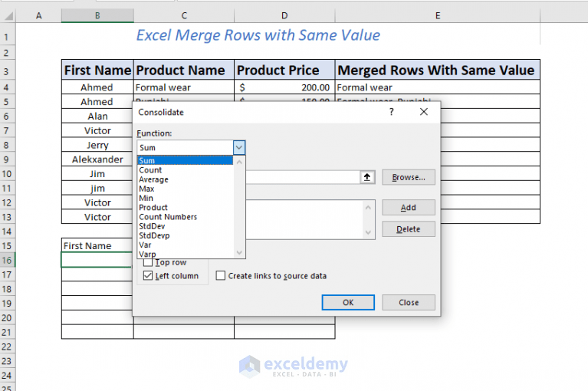Click the capitalized 'Jim' cell
588x391 pixels.
coord(97,174)
